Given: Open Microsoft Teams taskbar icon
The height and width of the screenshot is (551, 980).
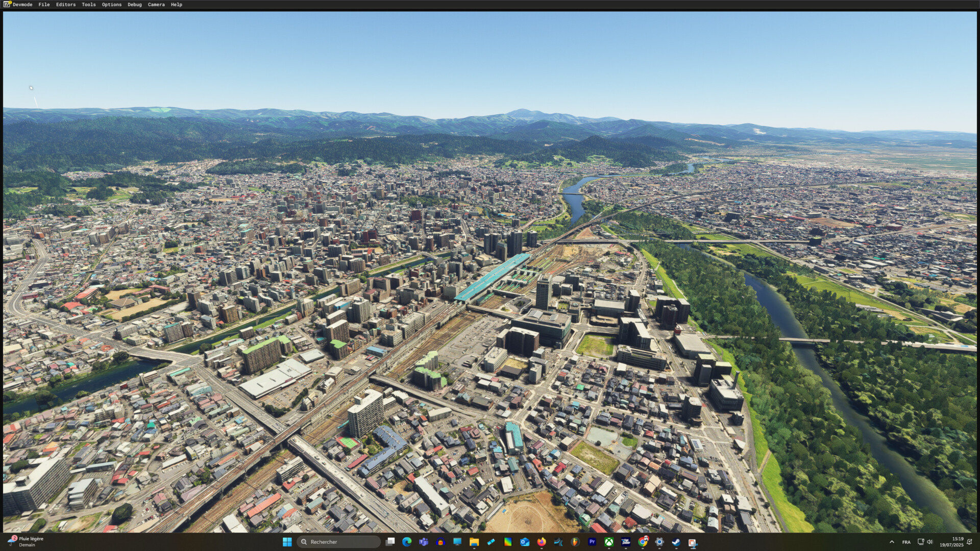Looking at the screenshot, I should pyautogui.click(x=424, y=542).
